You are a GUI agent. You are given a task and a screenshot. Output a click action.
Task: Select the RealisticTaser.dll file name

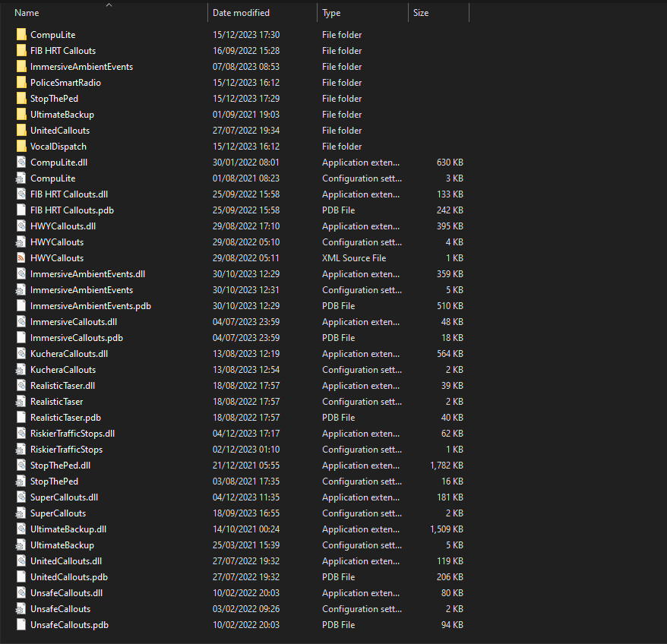(x=62, y=385)
